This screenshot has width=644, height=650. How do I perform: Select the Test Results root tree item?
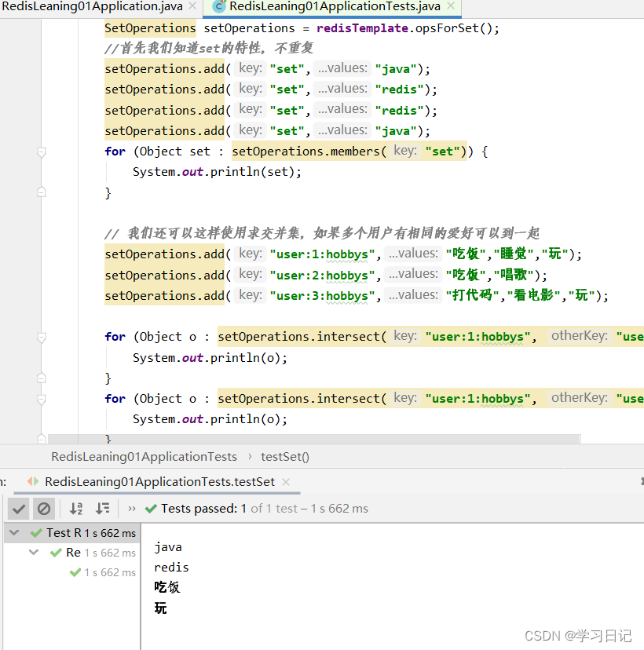click(x=63, y=532)
